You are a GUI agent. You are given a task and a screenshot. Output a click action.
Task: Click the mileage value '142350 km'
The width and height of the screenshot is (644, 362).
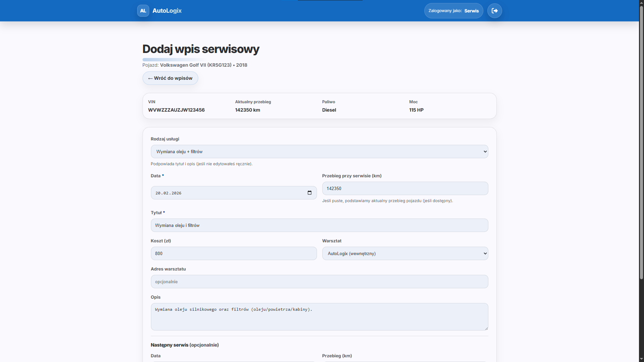point(248,110)
